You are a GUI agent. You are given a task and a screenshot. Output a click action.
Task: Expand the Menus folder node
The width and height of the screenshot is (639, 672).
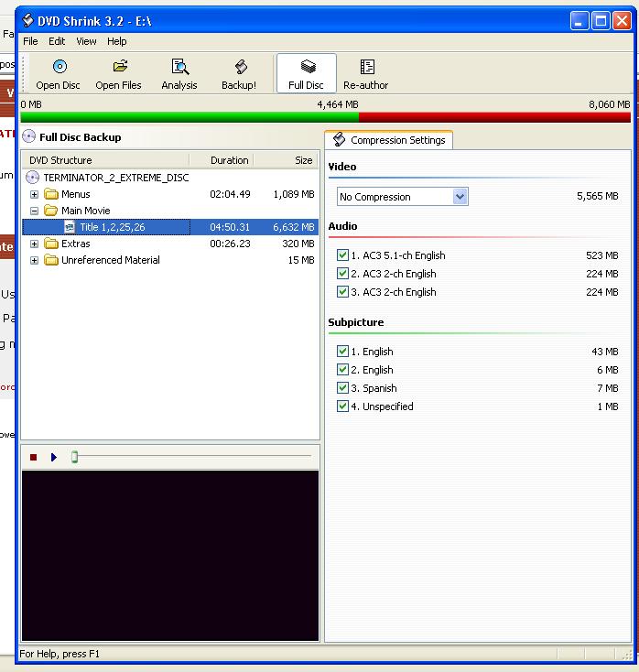34,195
